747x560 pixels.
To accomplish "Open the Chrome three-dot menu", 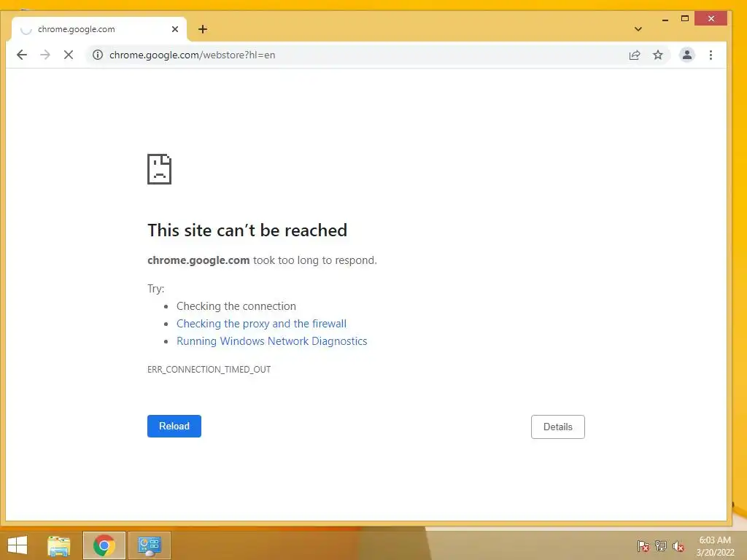I will pyautogui.click(x=711, y=55).
